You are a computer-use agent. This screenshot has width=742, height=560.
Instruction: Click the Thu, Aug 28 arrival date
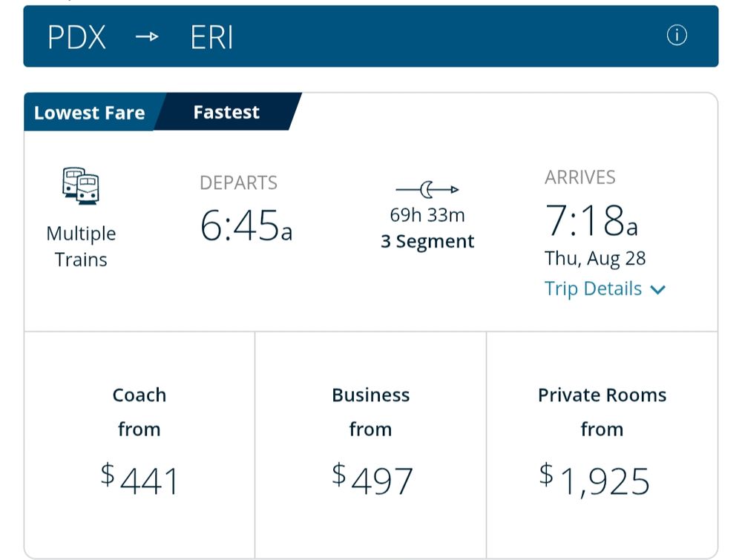pos(595,259)
